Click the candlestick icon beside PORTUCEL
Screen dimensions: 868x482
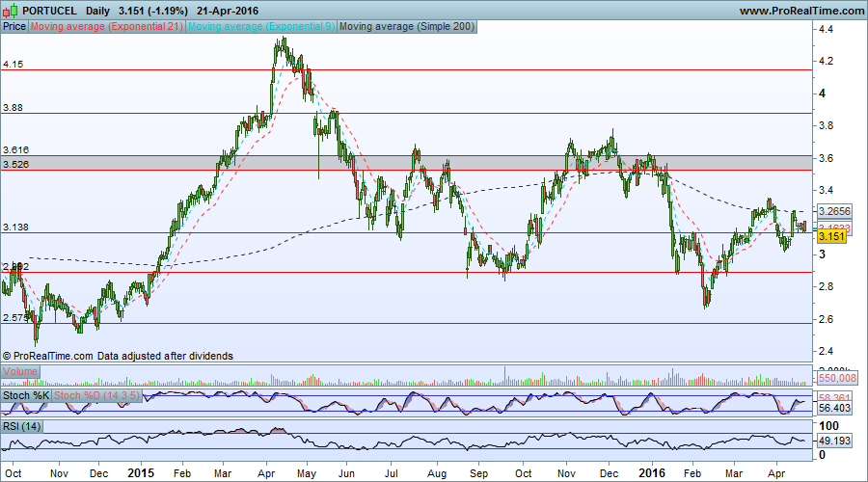click(x=10, y=11)
